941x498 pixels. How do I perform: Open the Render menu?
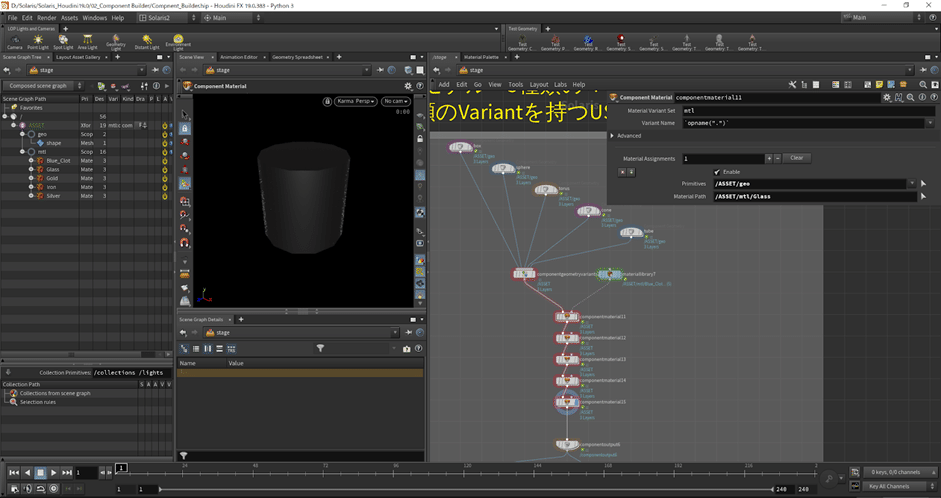tap(47, 18)
